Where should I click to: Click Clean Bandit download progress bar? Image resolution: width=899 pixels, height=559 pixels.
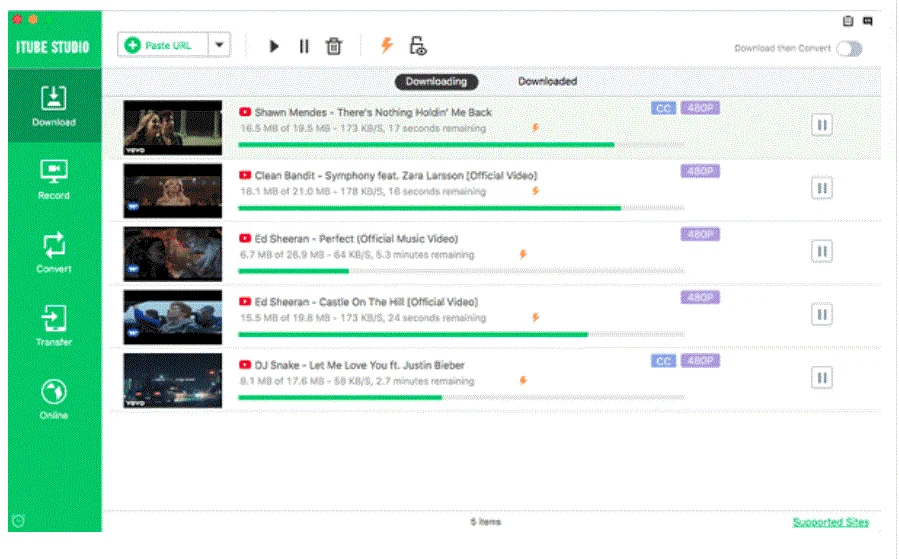pyautogui.click(x=461, y=208)
